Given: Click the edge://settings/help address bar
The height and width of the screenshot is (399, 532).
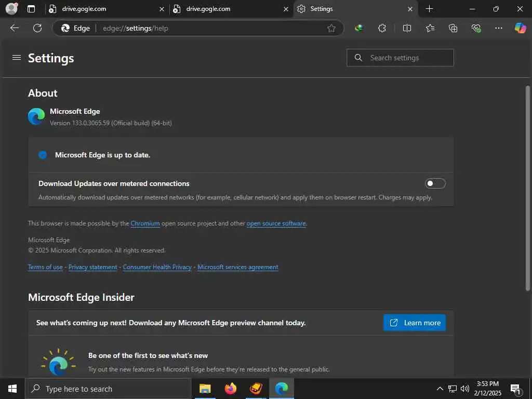Looking at the screenshot, I should (x=198, y=28).
